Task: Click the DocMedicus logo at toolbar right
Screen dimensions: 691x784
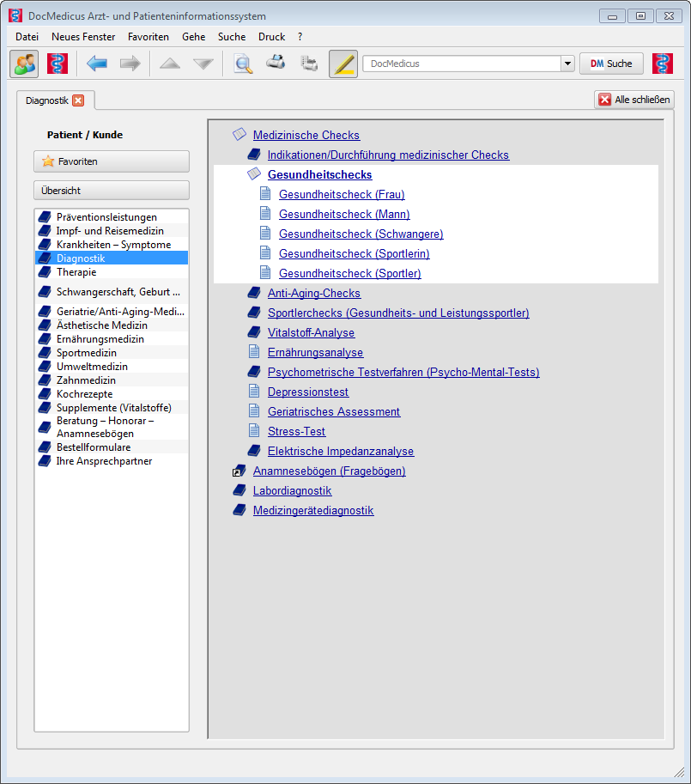Action: tap(663, 64)
